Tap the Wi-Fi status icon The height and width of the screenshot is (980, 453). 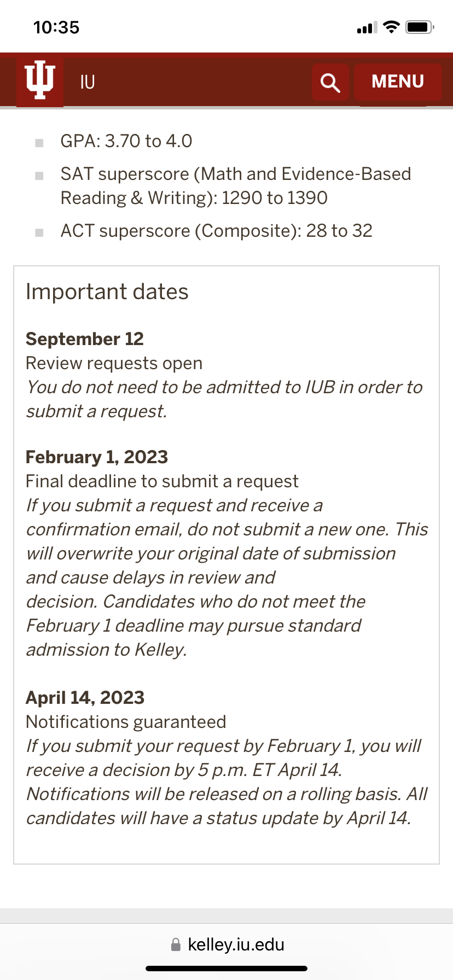click(391, 27)
